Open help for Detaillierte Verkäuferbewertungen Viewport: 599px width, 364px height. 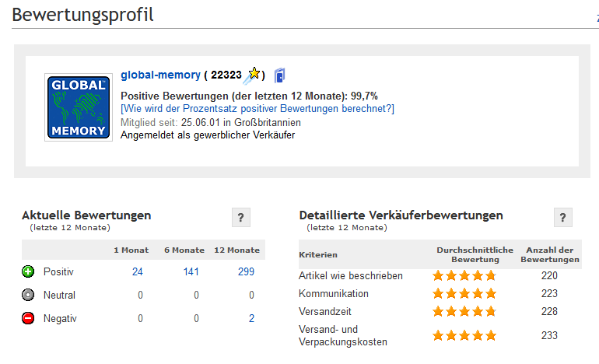[x=562, y=218]
